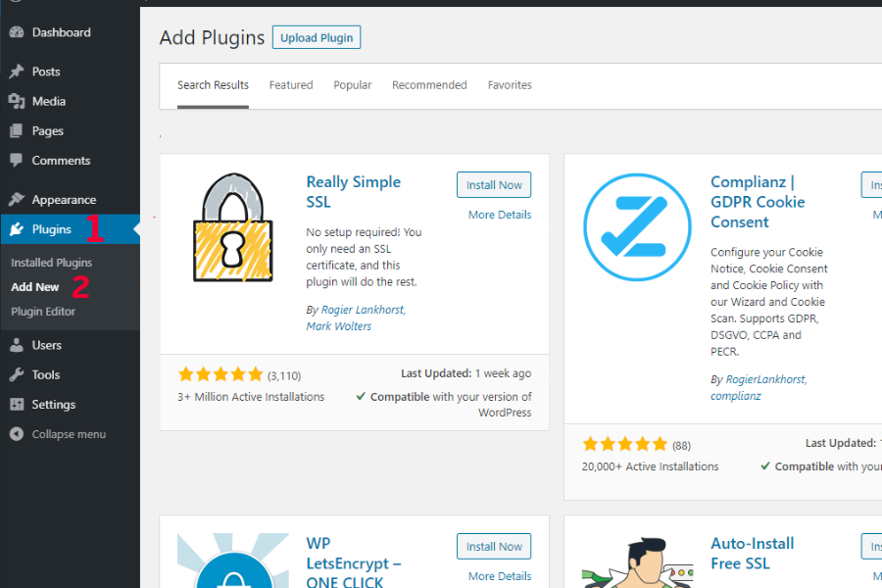Image resolution: width=882 pixels, height=588 pixels.
Task: Click the Appearance paintbrush icon
Action: click(17, 199)
